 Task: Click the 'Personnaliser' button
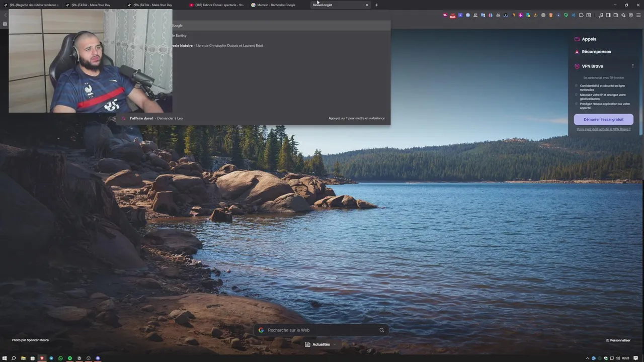618,340
